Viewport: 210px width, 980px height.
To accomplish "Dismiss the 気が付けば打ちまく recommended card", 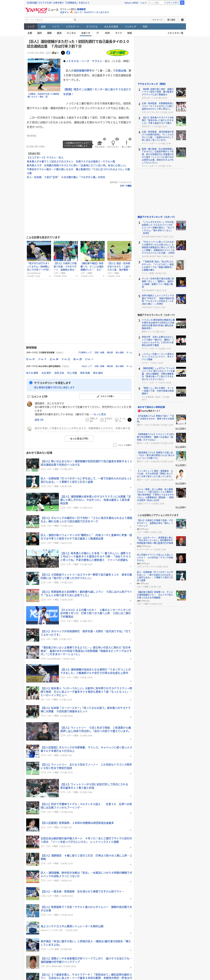I will coord(50,276).
